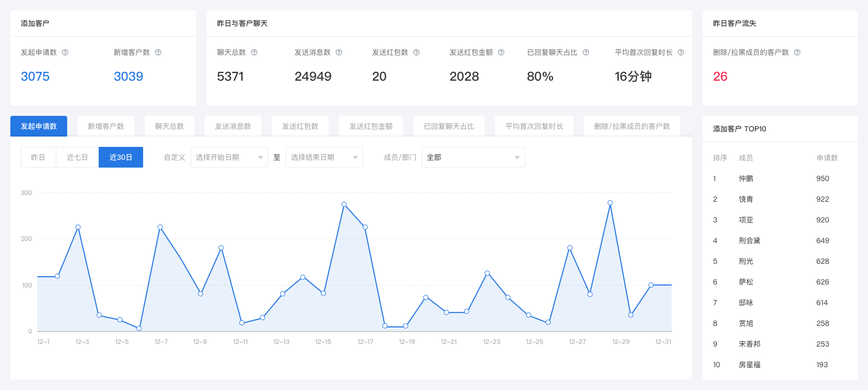Screen dimensions: 868x390
Task: Click info icon next to 发送红包金额
Action: pyautogui.click(x=501, y=52)
